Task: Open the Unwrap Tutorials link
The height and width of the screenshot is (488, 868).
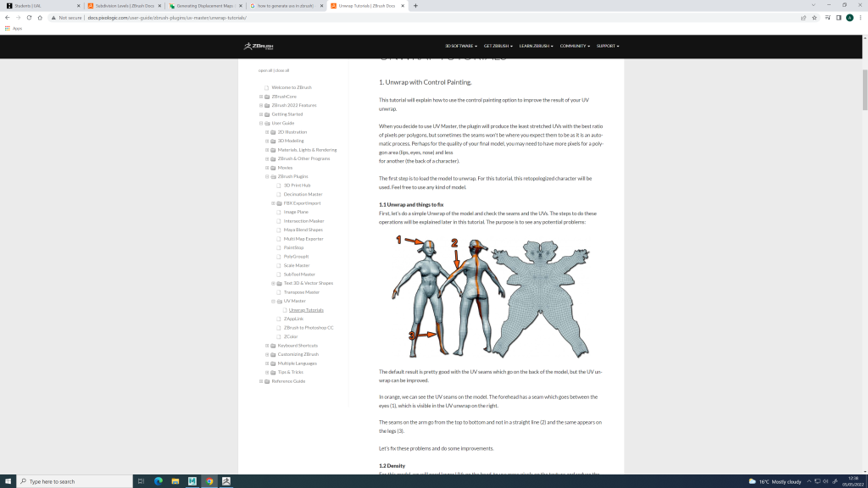Action: click(306, 310)
